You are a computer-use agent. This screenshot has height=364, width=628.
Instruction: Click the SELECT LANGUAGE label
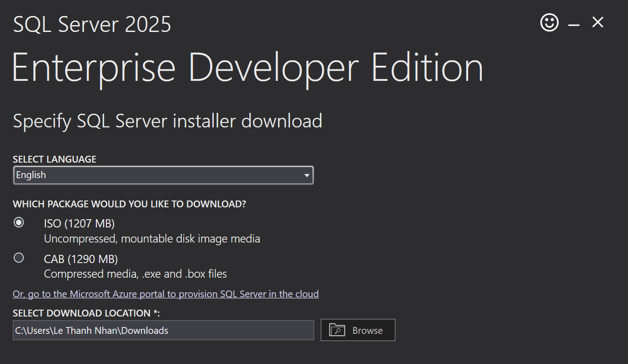click(54, 159)
